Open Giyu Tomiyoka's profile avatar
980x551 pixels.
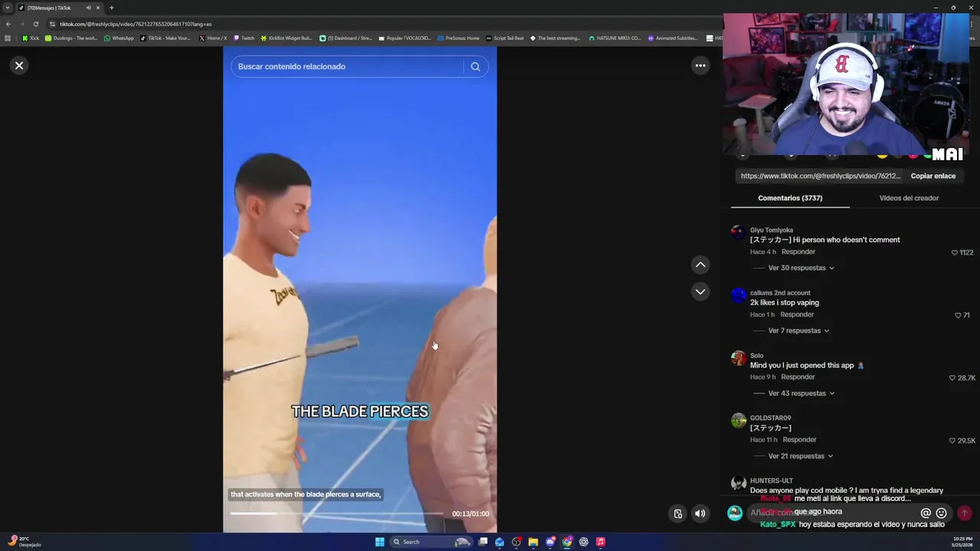click(738, 233)
